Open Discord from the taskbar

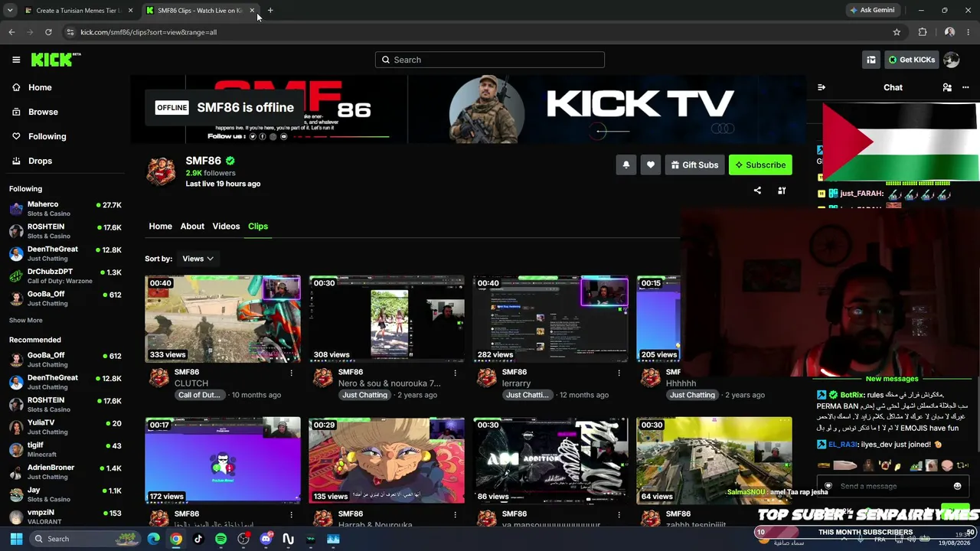(x=266, y=539)
